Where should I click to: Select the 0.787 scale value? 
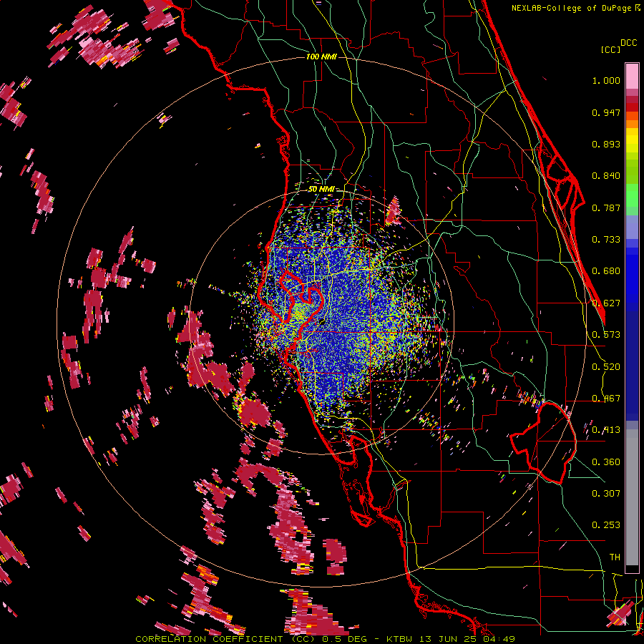pyautogui.click(x=606, y=208)
